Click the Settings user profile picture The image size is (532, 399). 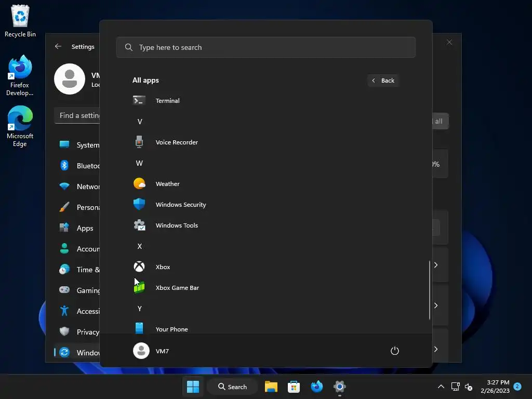tap(70, 79)
